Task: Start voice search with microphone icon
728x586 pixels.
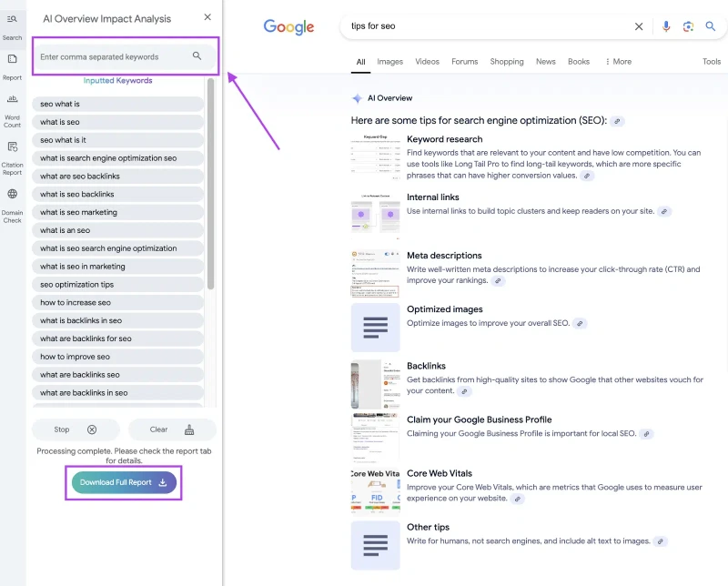Action: pyautogui.click(x=666, y=26)
